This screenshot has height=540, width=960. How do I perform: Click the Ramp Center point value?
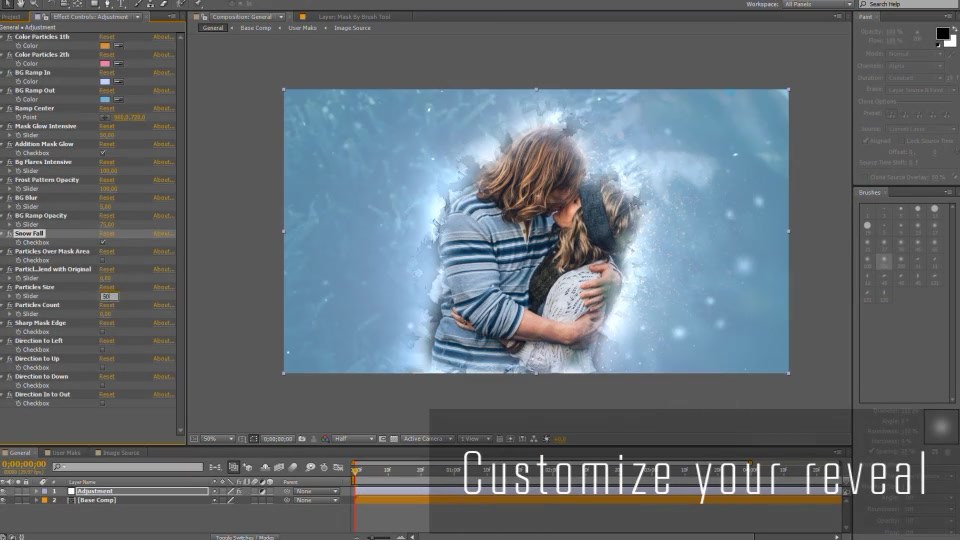(129, 117)
